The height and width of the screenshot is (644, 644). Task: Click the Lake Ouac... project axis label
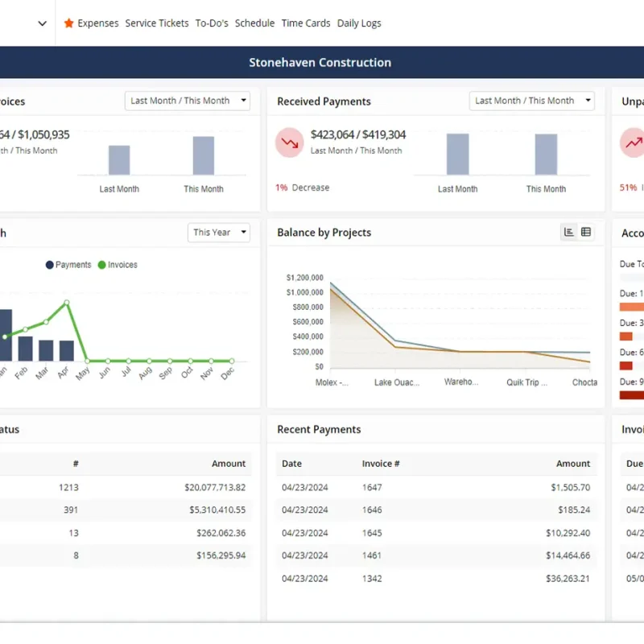click(397, 382)
